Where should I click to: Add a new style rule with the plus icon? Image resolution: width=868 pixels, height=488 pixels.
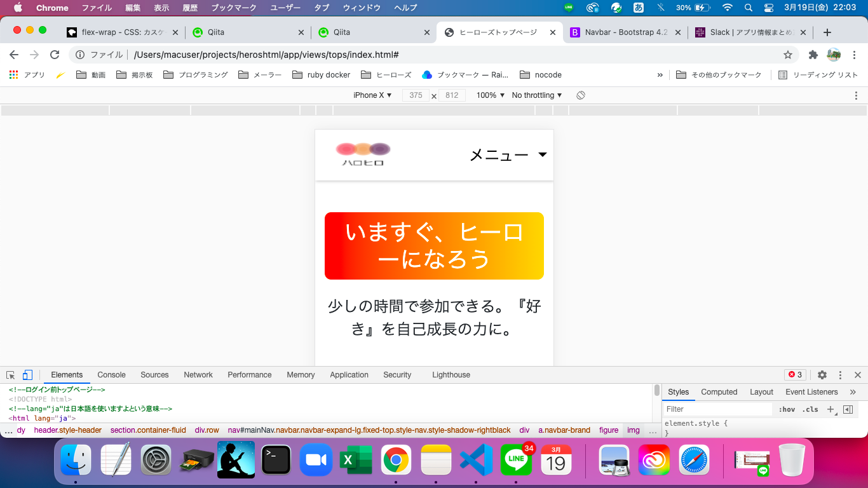[831, 409]
